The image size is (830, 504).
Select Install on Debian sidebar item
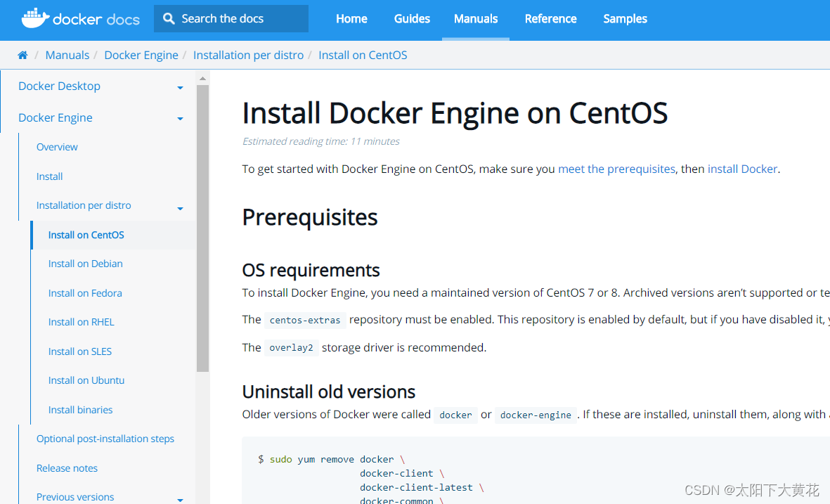click(85, 264)
